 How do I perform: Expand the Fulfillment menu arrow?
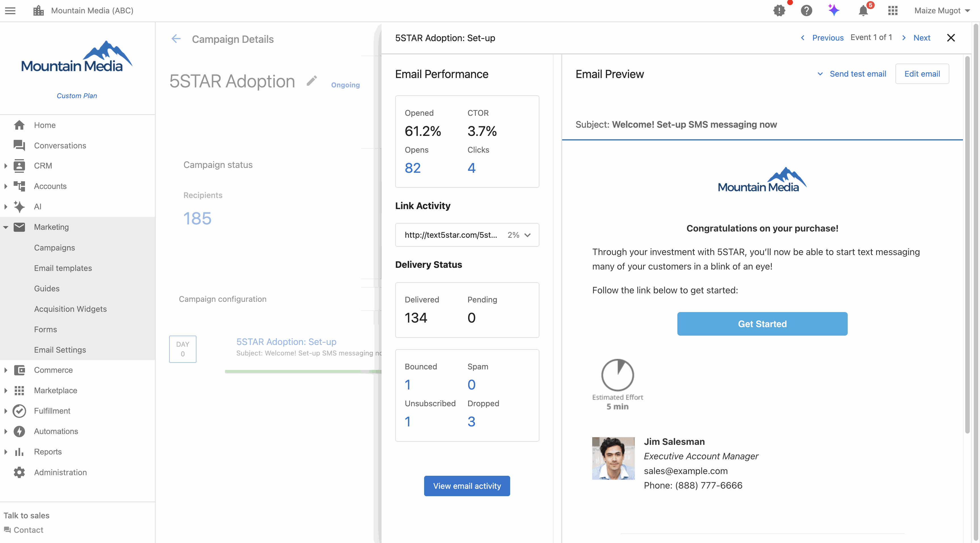tap(6, 411)
